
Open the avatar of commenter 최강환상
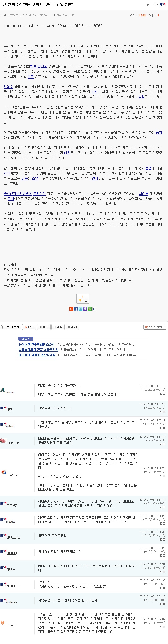3,440
